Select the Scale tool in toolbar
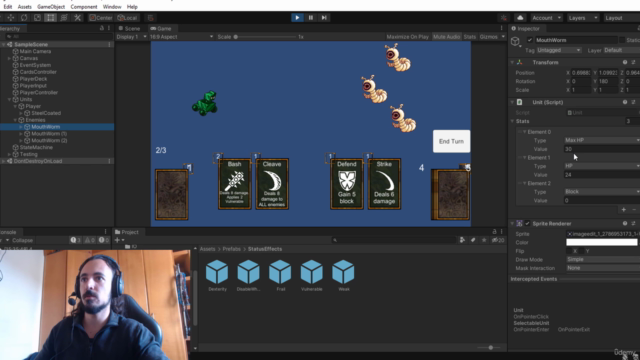 [x=37, y=18]
